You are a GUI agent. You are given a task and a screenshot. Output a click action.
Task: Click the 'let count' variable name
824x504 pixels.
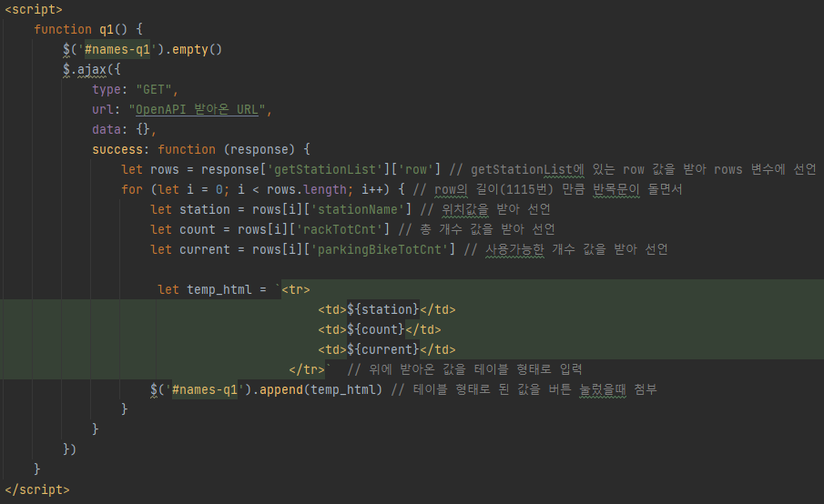[197, 229]
